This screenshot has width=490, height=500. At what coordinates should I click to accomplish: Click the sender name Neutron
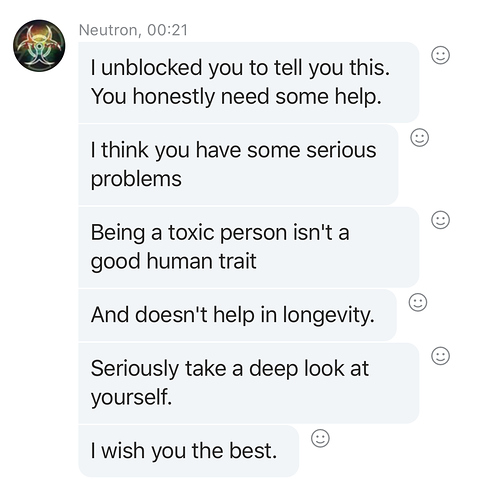pyautogui.click(x=108, y=30)
